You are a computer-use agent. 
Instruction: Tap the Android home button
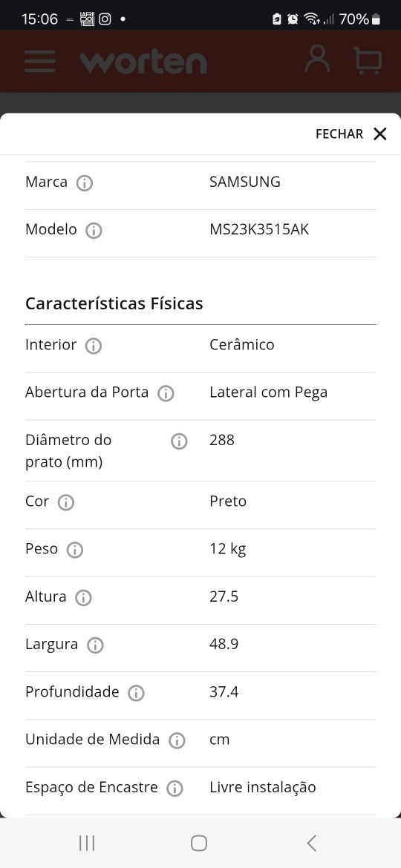199,843
